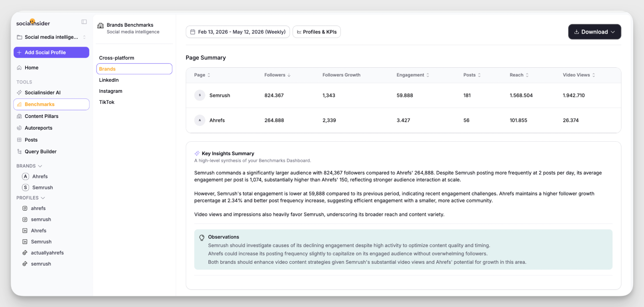Screen dimensions: 644x307
Task: Sort table by Engagement column
Action: tap(413, 75)
